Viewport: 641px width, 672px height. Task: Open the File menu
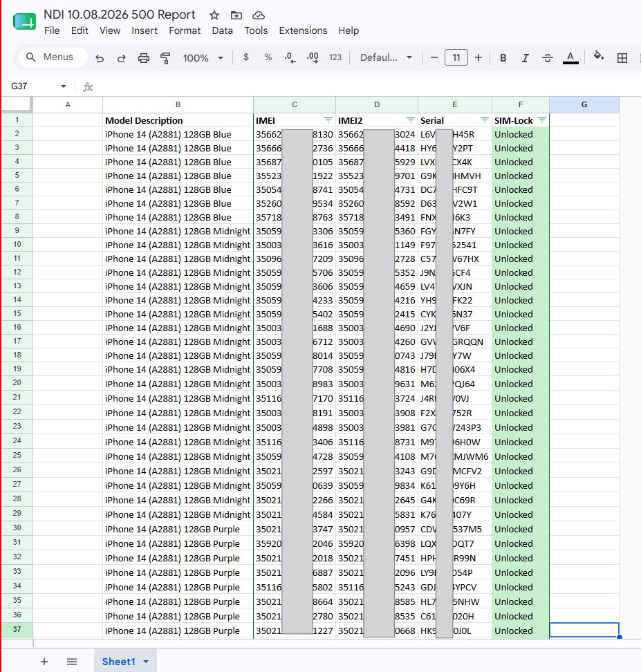(x=52, y=31)
